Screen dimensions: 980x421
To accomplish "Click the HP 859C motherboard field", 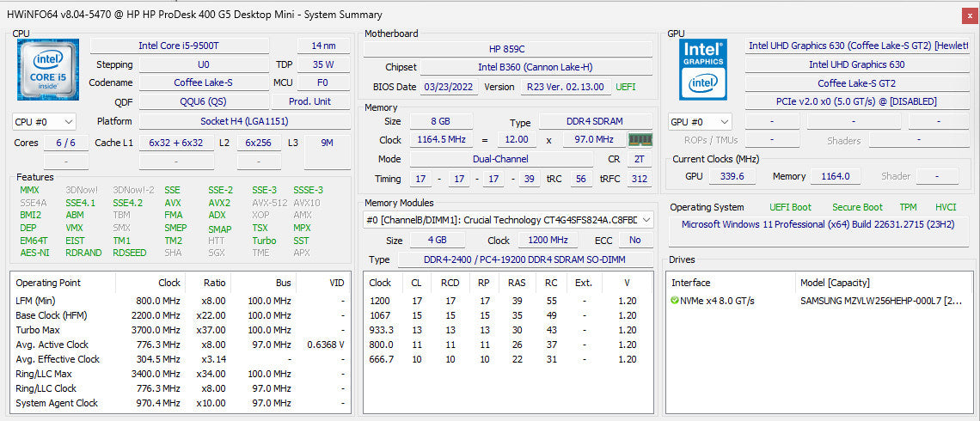I will [x=507, y=49].
